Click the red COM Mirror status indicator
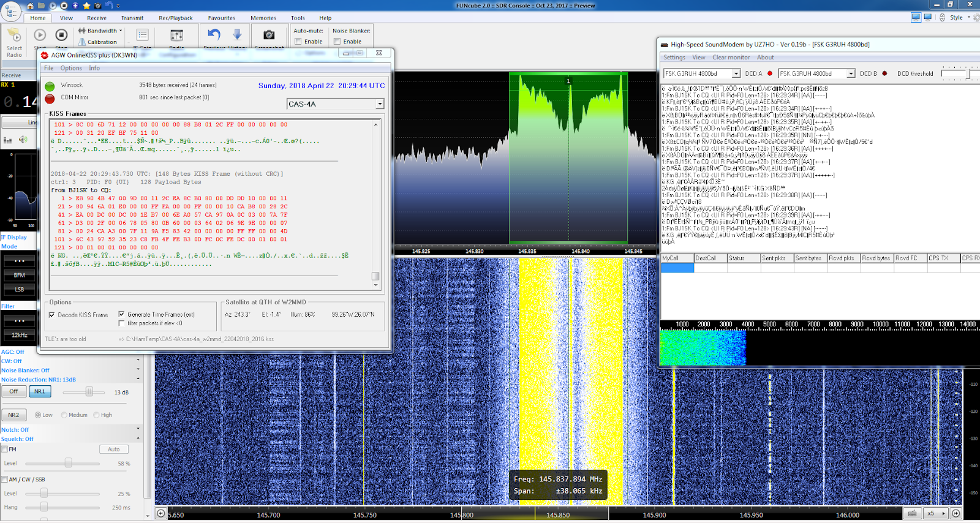 50,98
